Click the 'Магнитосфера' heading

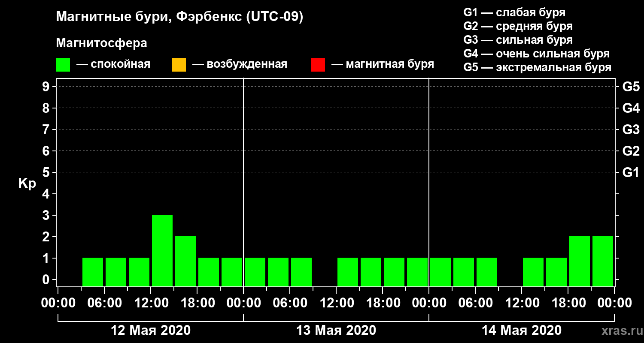pyautogui.click(x=101, y=43)
